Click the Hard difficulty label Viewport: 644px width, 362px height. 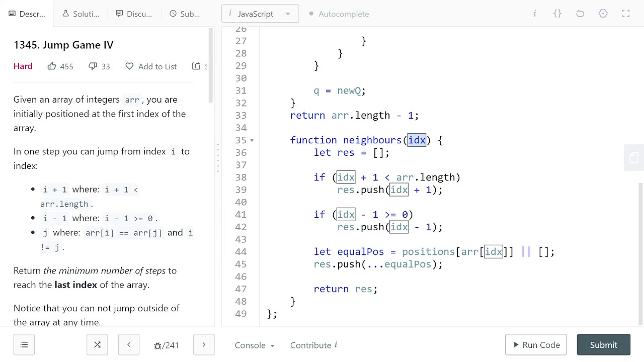(x=23, y=66)
